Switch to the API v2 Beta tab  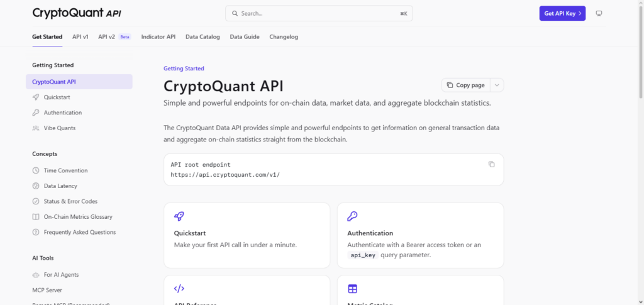(x=114, y=37)
